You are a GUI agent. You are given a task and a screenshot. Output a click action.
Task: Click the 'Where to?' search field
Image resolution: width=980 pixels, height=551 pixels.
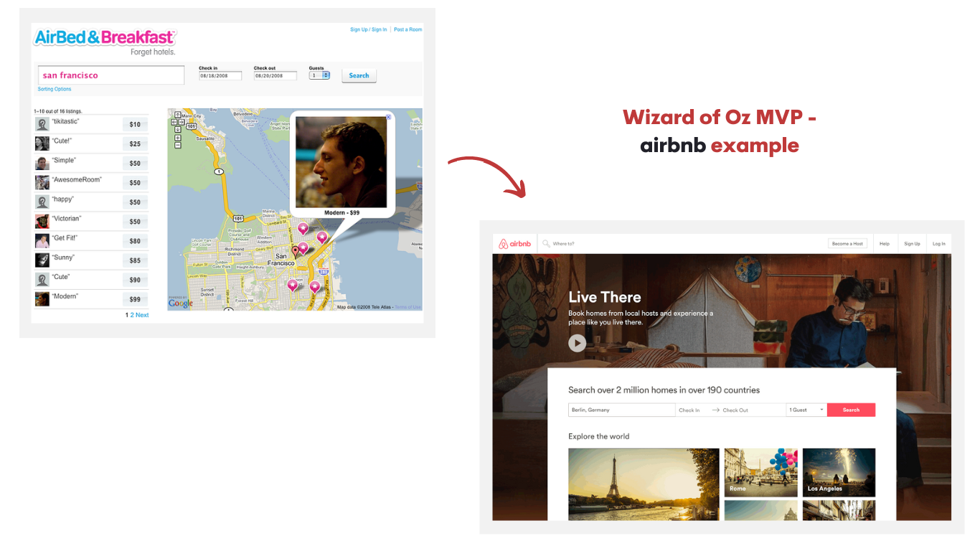[564, 244]
